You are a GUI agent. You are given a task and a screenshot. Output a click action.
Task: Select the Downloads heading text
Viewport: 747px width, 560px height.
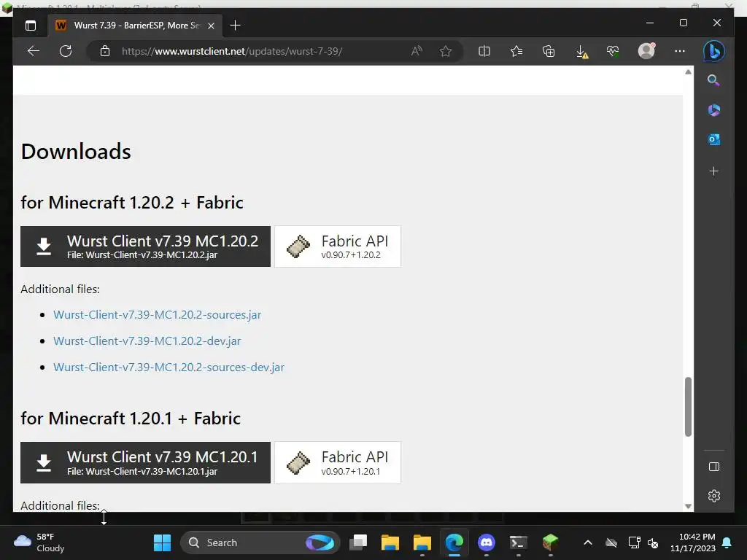(76, 152)
